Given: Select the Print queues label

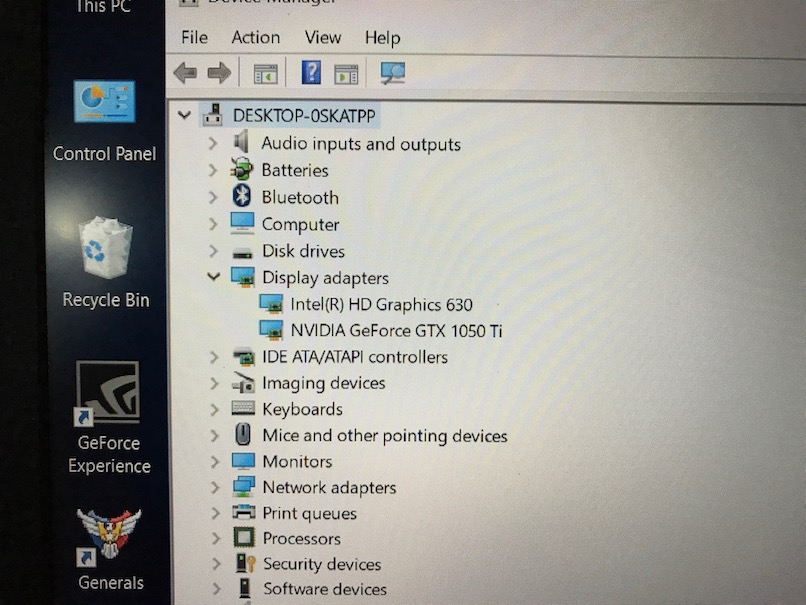Looking at the screenshot, I should click(309, 513).
